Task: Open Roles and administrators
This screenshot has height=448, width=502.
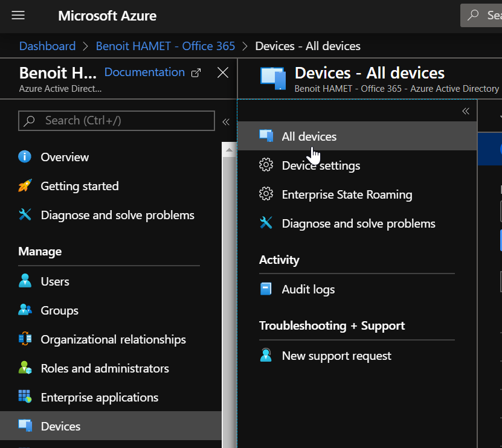Action: pos(105,368)
